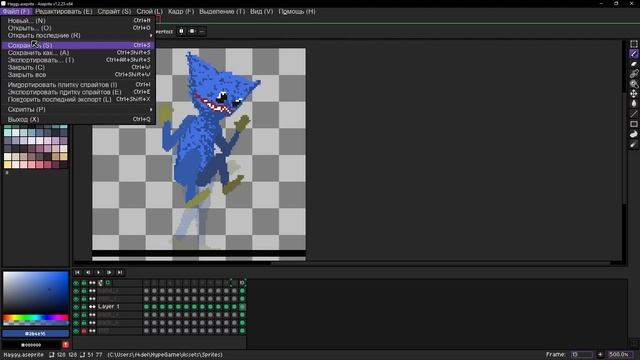
Task: Choose Новый... from the File menu
Action: 78,20
